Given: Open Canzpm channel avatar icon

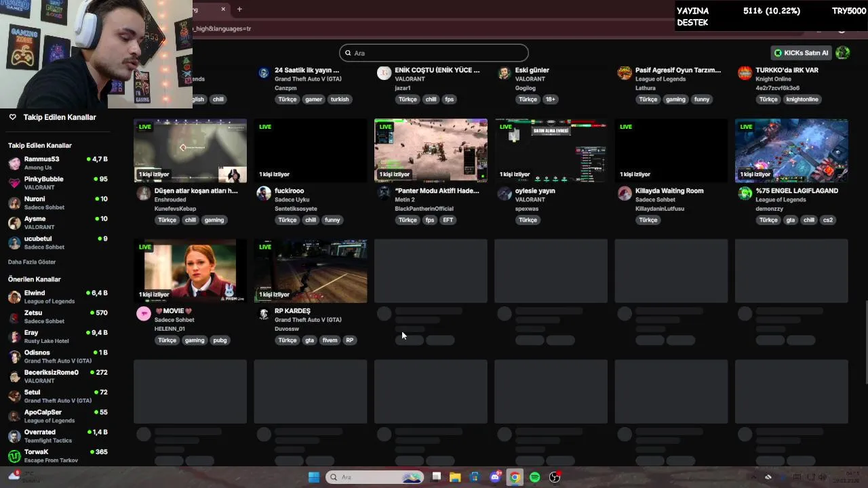Looking at the screenshot, I should point(264,73).
